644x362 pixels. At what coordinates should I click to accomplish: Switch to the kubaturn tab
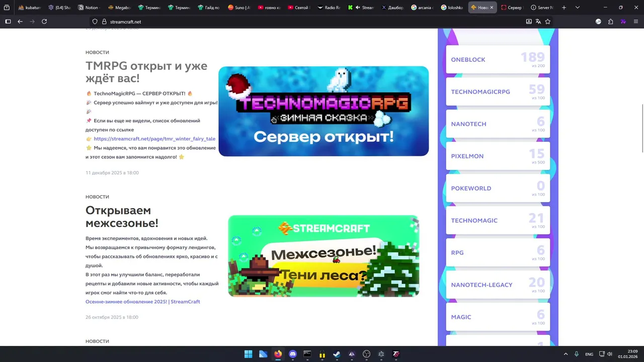click(29, 8)
